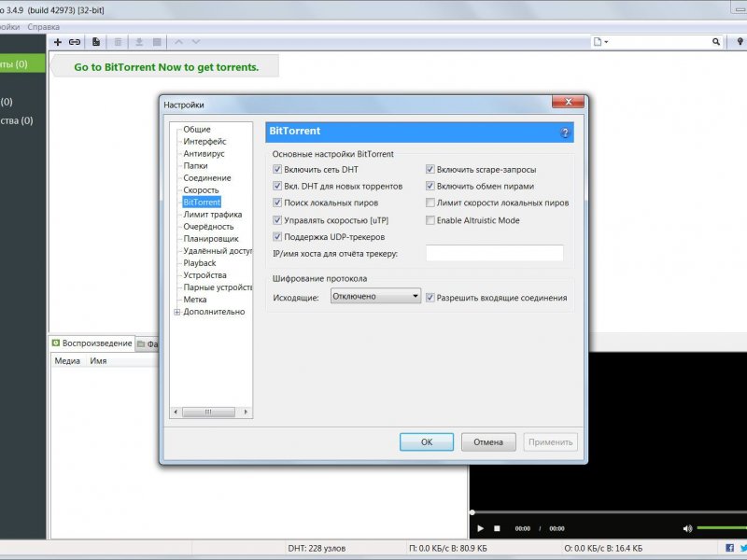Expand the Дополнительно tree node
Screen dimensions: 747x560
[176, 312]
